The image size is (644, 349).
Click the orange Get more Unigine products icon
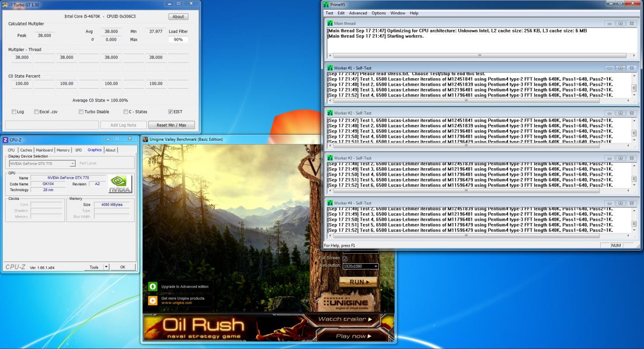pyautogui.click(x=153, y=300)
